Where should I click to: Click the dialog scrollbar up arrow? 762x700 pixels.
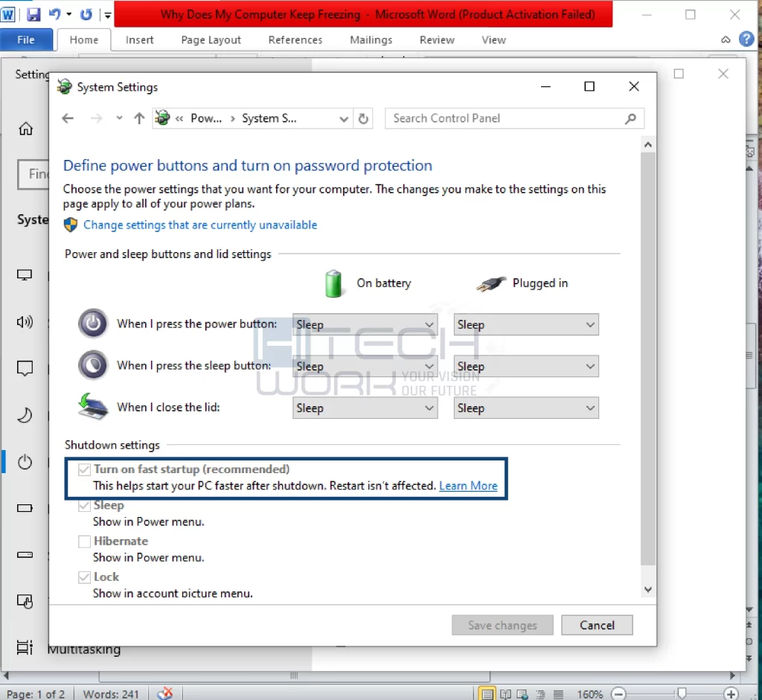tap(648, 145)
